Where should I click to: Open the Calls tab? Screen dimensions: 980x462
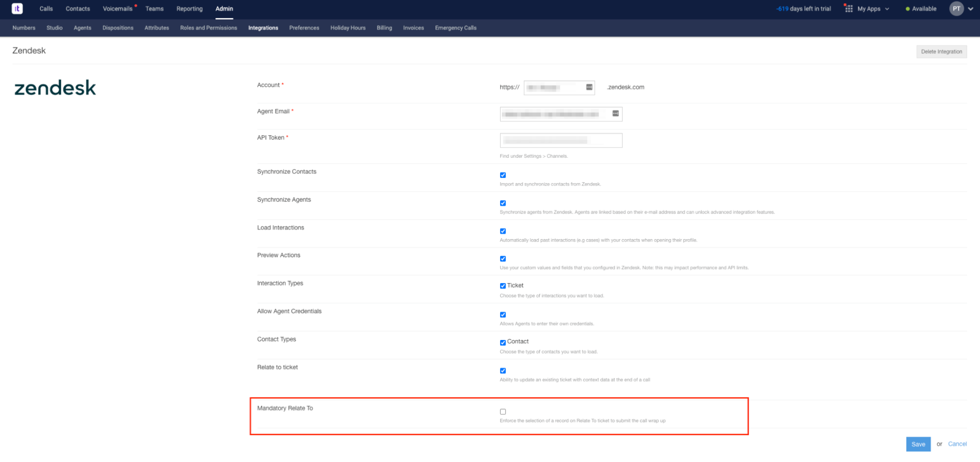click(46, 9)
